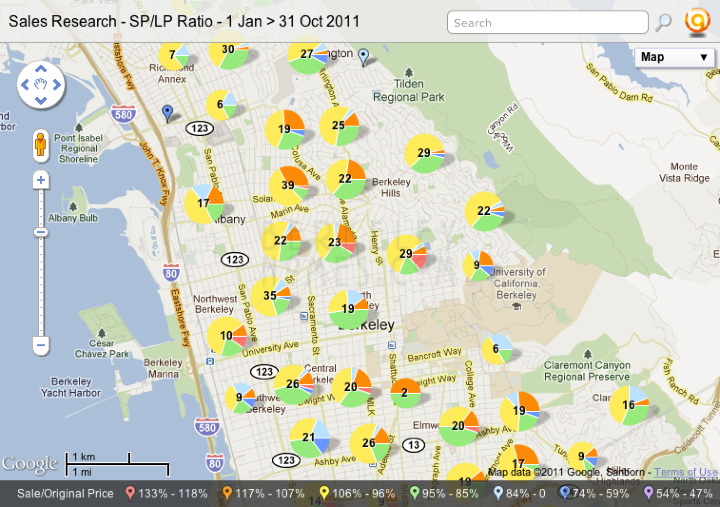Click the purple 54% - 47% legend entry

678,493
